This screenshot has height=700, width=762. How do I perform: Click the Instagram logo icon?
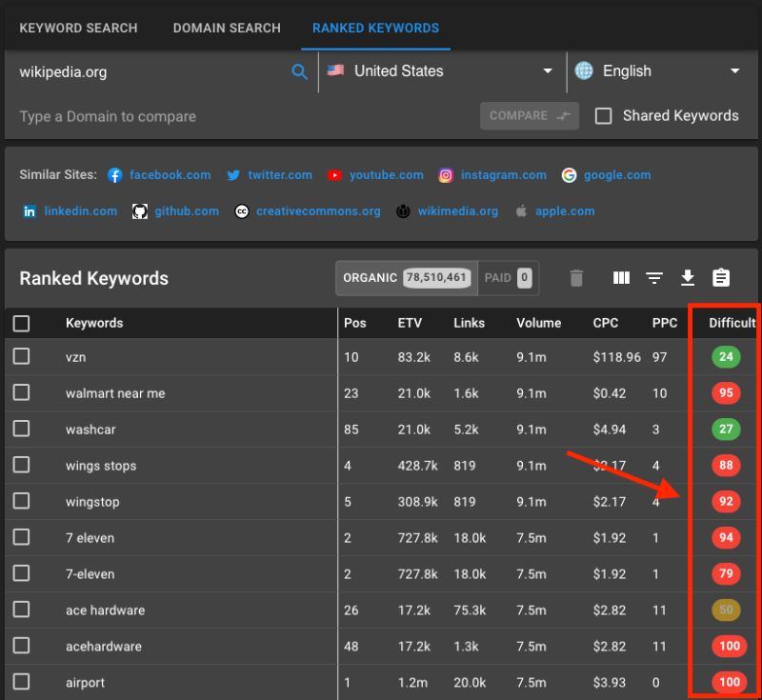[x=446, y=175]
